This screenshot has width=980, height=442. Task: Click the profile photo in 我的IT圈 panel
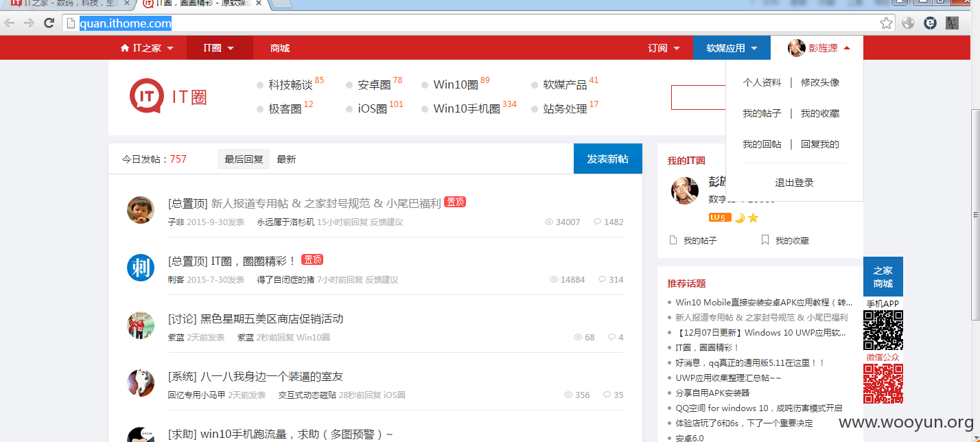[x=684, y=190]
